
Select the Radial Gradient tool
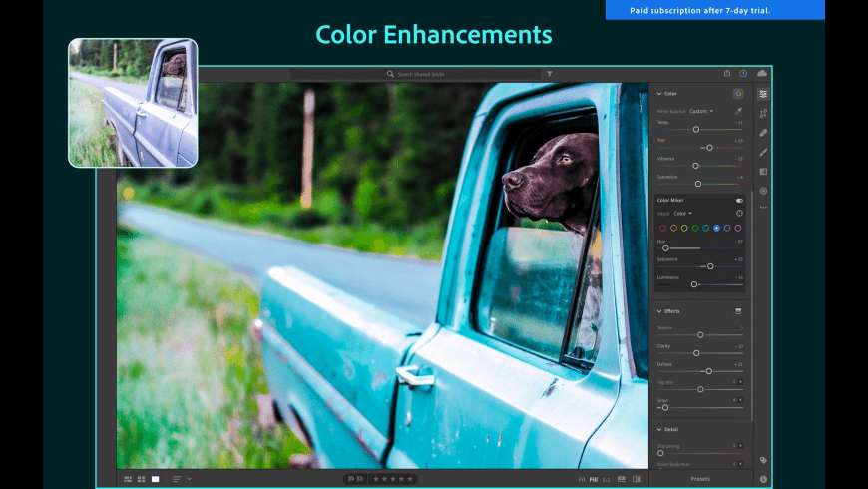tap(763, 191)
